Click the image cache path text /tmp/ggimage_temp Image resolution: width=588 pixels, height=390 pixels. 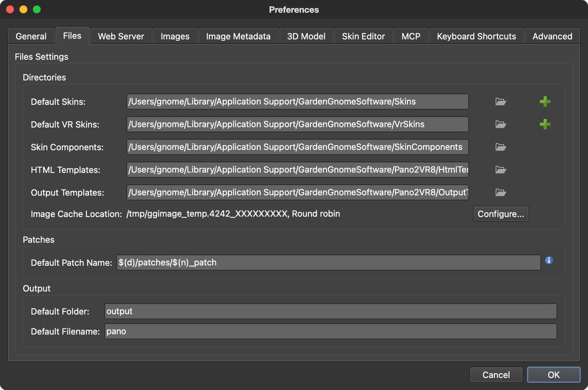coord(233,214)
